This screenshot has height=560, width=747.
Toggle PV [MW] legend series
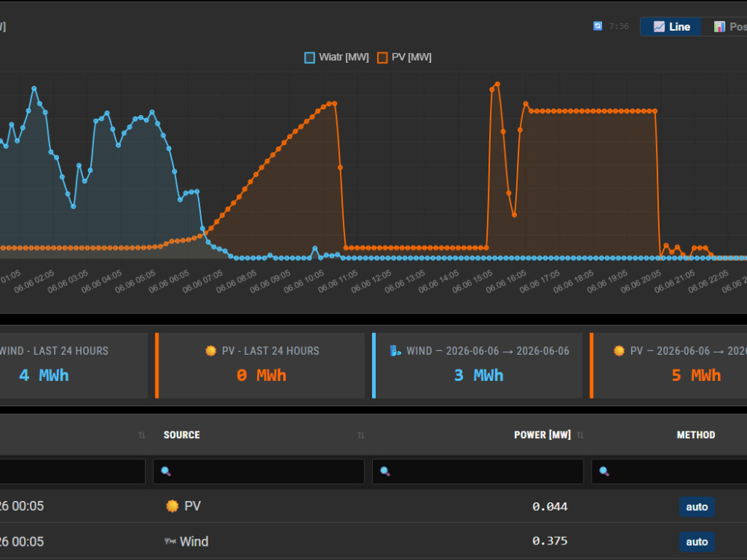404,57
